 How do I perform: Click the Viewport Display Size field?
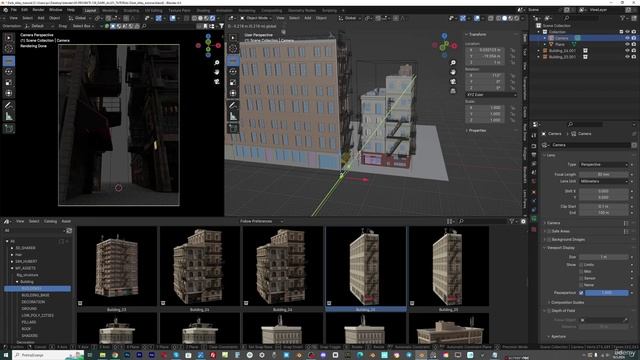(603, 257)
